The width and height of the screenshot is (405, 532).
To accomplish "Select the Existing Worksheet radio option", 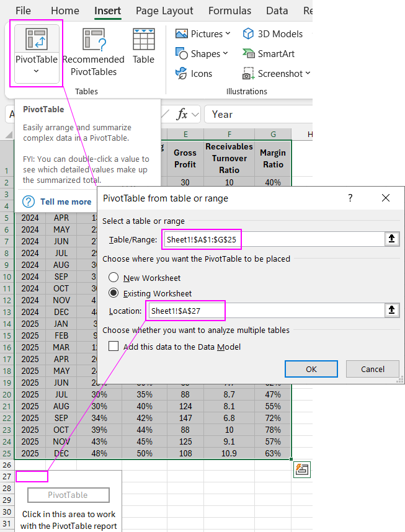I will tap(113, 293).
